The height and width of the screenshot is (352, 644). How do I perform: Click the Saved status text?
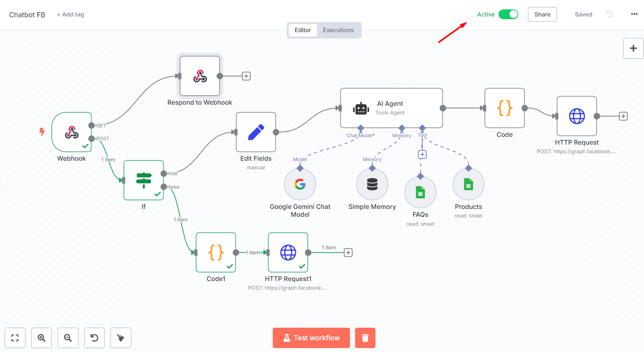tap(583, 15)
